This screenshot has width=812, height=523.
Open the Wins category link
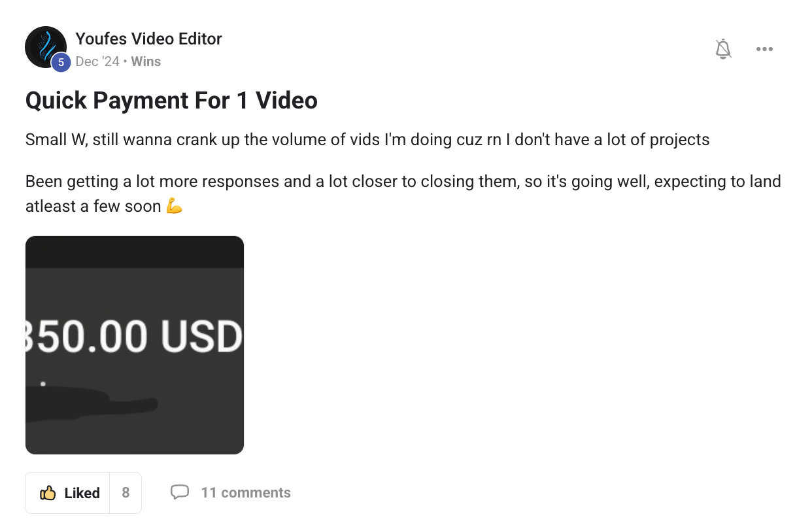146,61
